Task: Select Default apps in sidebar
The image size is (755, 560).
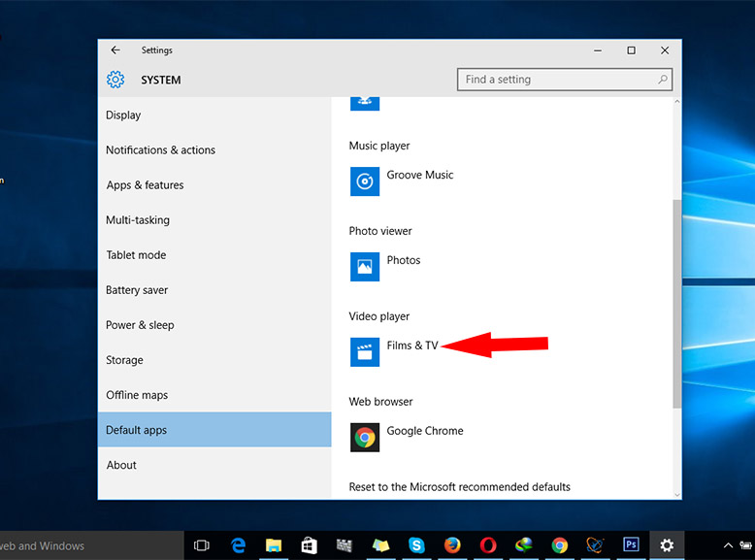Action: (214, 430)
